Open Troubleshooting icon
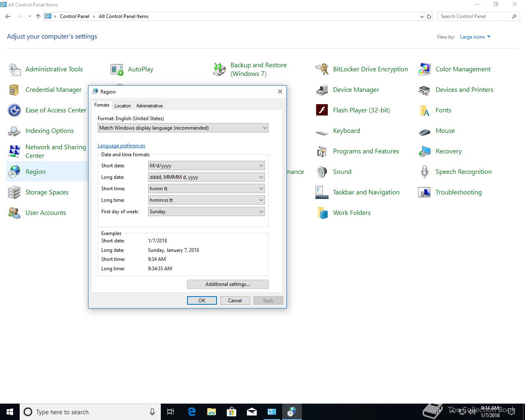Screen dimensions: 525x420 pos(425,192)
